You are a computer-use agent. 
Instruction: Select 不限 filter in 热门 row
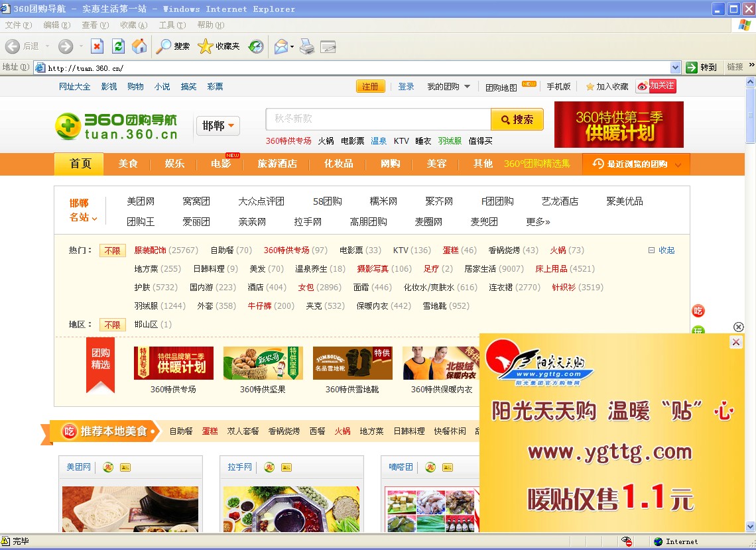tap(112, 250)
